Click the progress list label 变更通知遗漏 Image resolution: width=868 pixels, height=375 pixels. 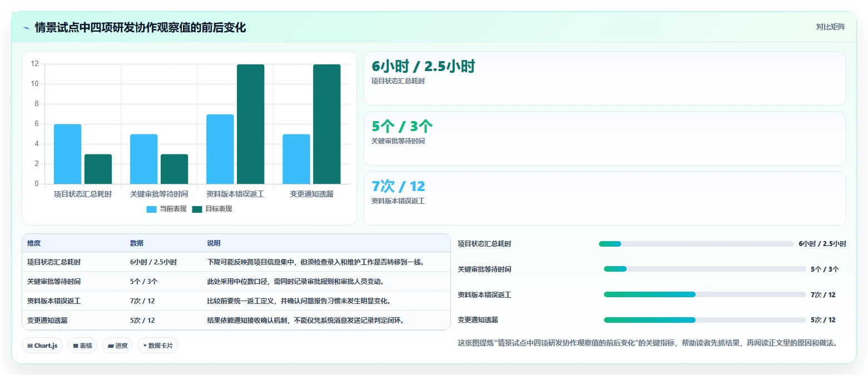478,320
